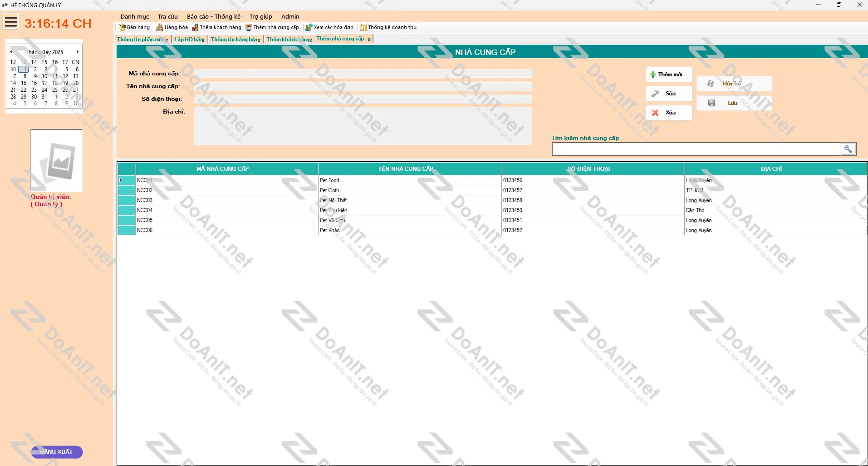Click Thêm khách hàng toolbar button
868x466 pixels.
point(216,27)
